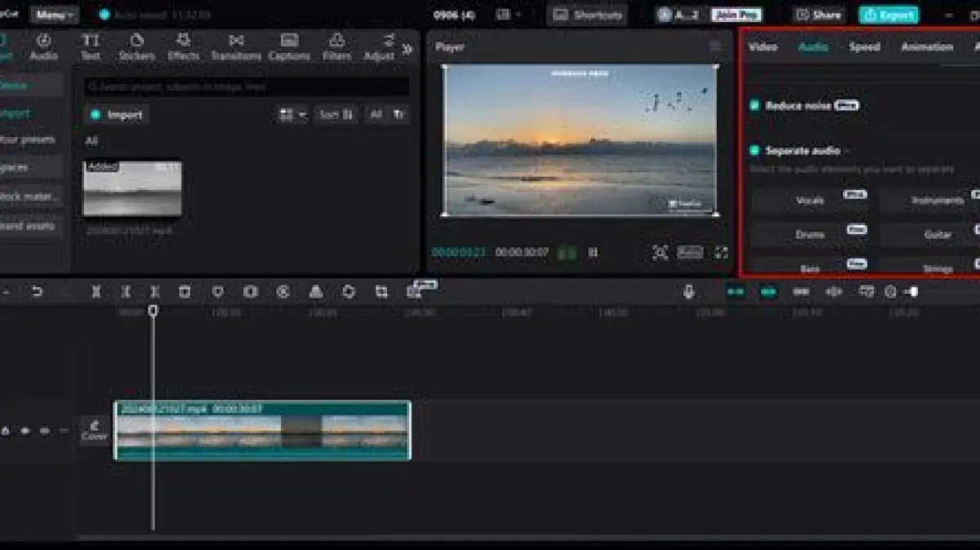Toggle the track lock icon
980x550 pixels.
[x=6, y=430]
